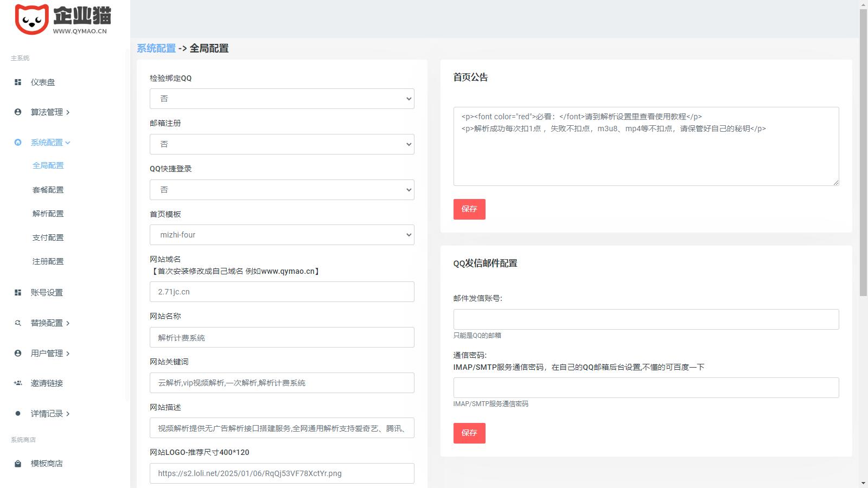The width and height of the screenshot is (868, 488).
Task: Click the 企业猫 cat logo
Action: (32, 20)
